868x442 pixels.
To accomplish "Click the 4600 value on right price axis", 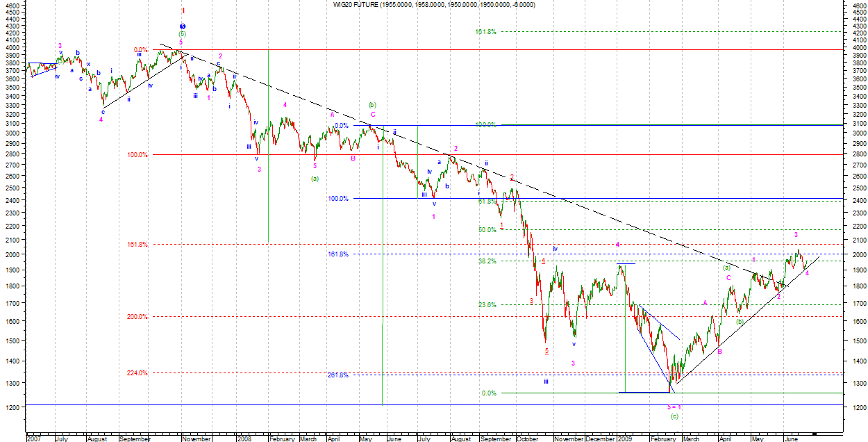I will [859, 5].
